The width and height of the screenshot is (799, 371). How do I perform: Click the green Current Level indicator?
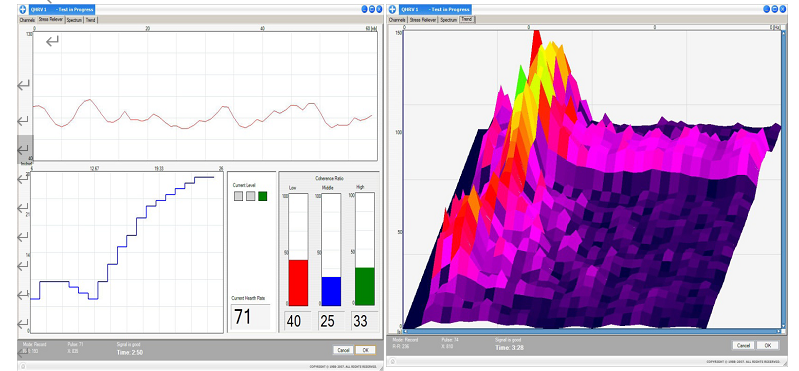tap(262, 196)
